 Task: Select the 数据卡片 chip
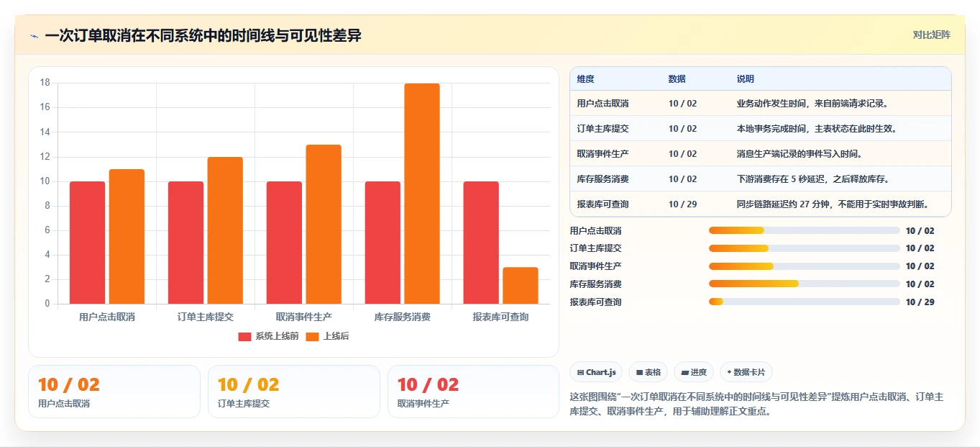pos(746,372)
